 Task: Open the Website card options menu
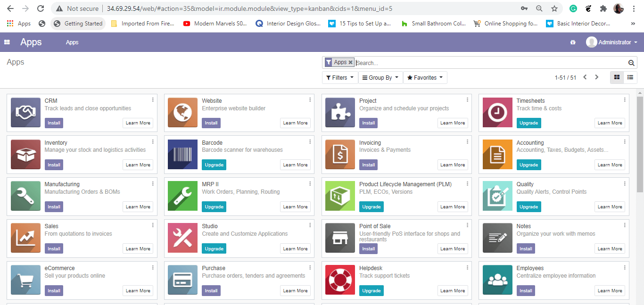(310, 100)
